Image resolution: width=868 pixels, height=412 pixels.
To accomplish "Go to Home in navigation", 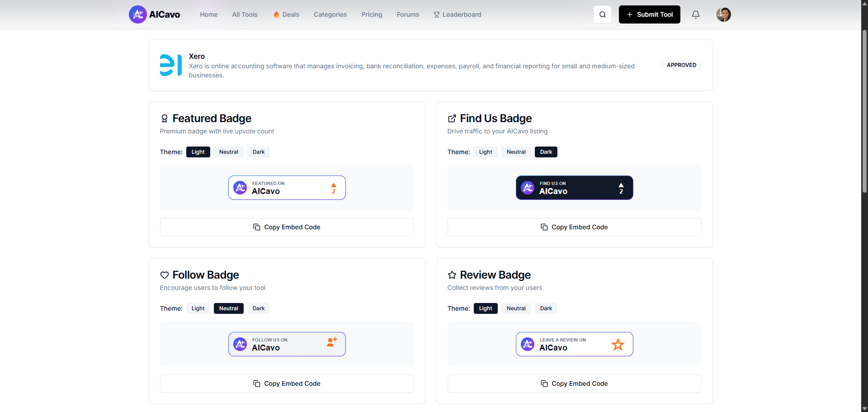I will point(209,14).
